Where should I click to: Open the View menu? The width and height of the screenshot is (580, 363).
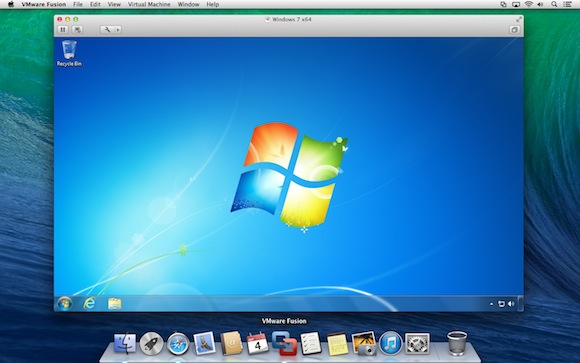click(x=114, y=4)
